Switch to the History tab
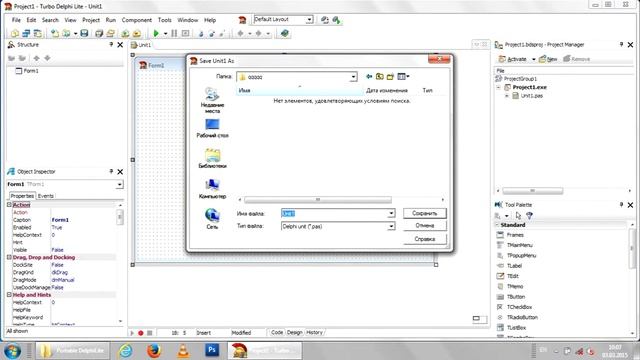Image resolution: width=640 pixels, height=360 pixels. [x=314, y=333]
